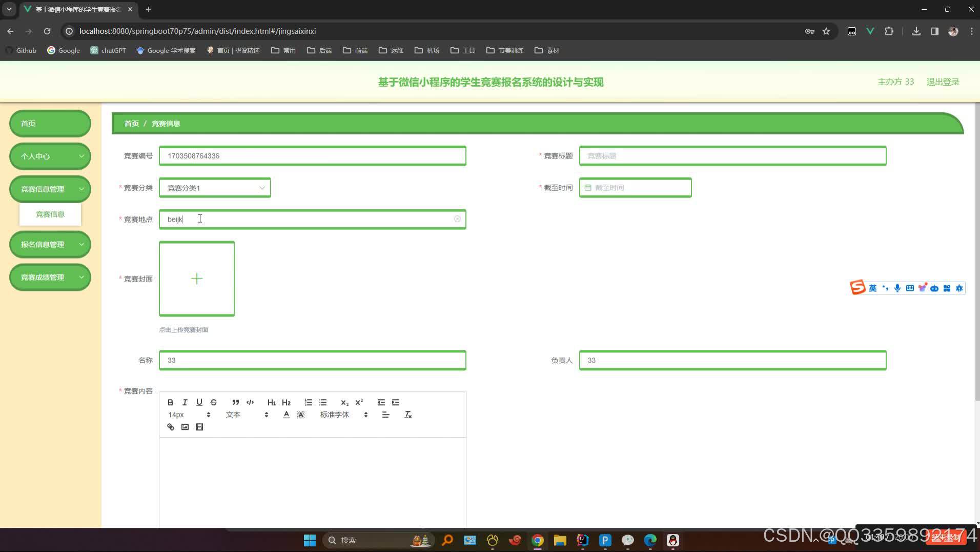Click the taskbar 搜索 box
Screen dimensions: 980x552
point(378,540)
